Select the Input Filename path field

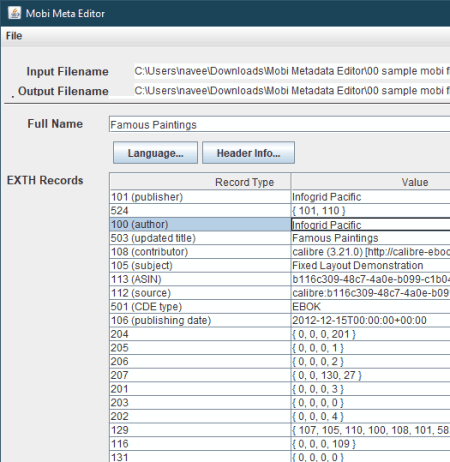tap(292, 71)
